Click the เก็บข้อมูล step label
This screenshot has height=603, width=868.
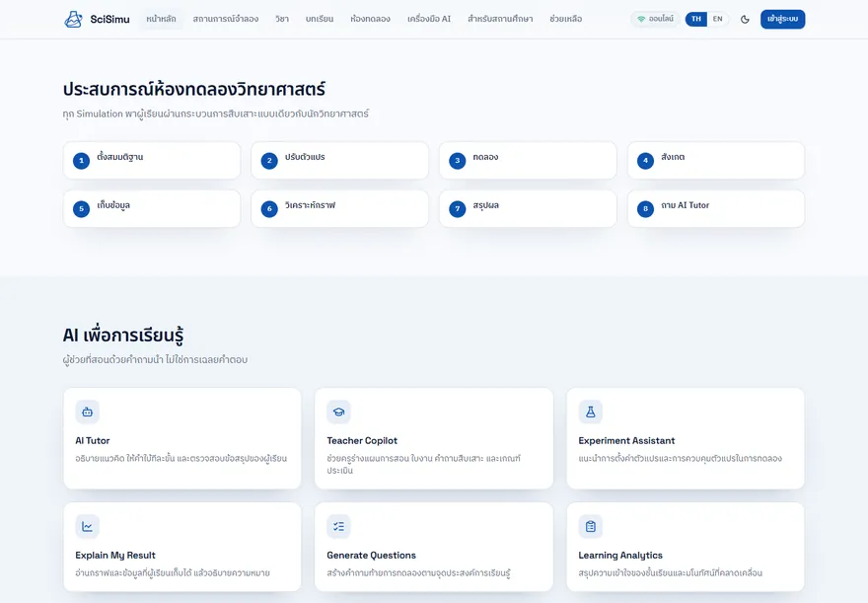pyautogui.click(x=113, y=205)
